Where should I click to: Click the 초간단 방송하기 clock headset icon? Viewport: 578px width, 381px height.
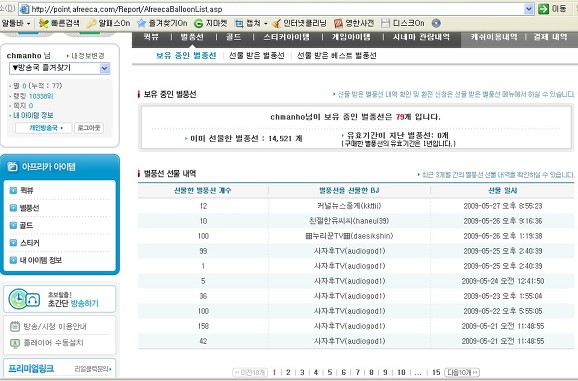click(x=24, y=299)
